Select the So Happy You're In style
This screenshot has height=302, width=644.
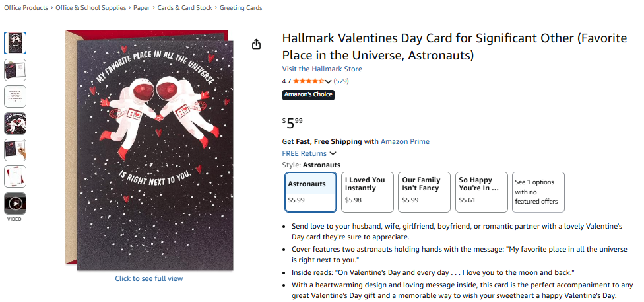[481, 192]
